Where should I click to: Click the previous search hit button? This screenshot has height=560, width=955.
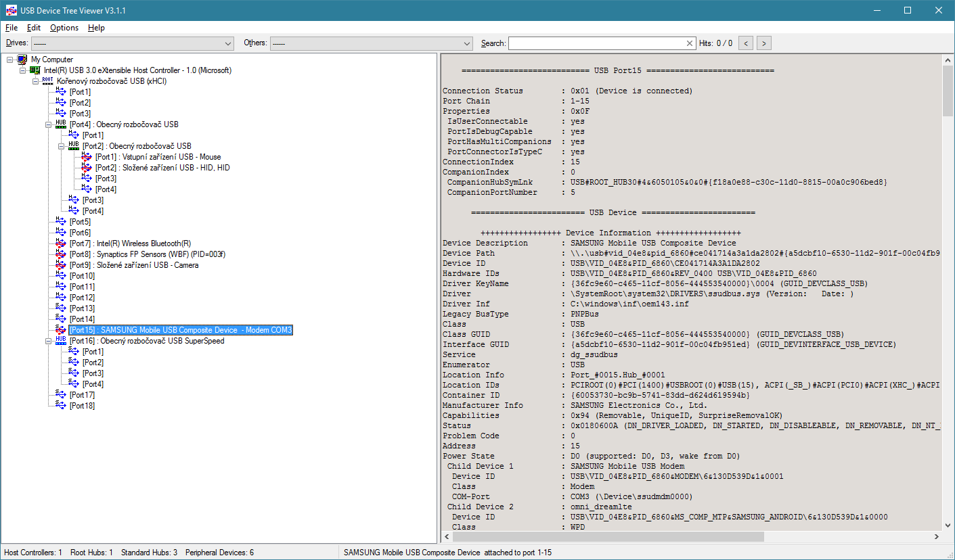[745, 43]
